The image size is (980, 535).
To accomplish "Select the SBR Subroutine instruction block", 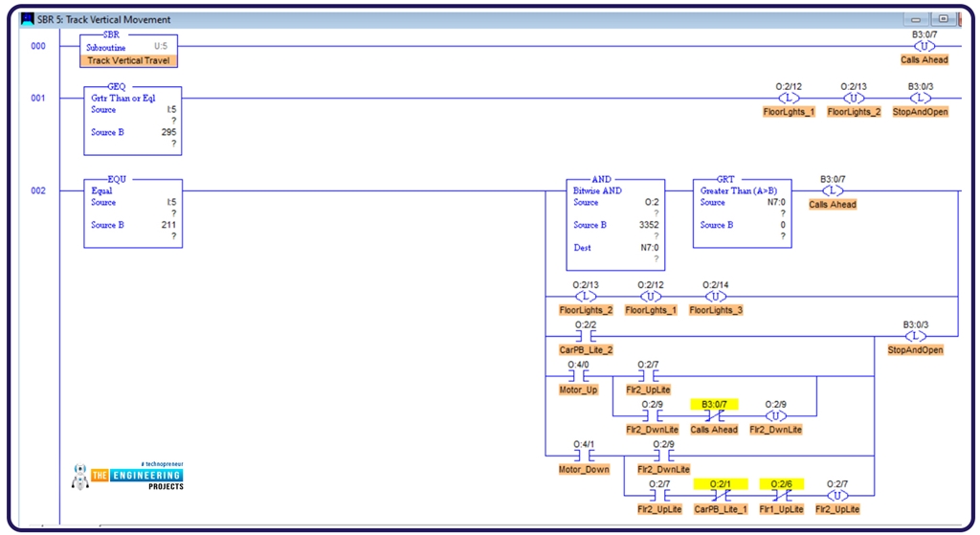I will 129,51.
